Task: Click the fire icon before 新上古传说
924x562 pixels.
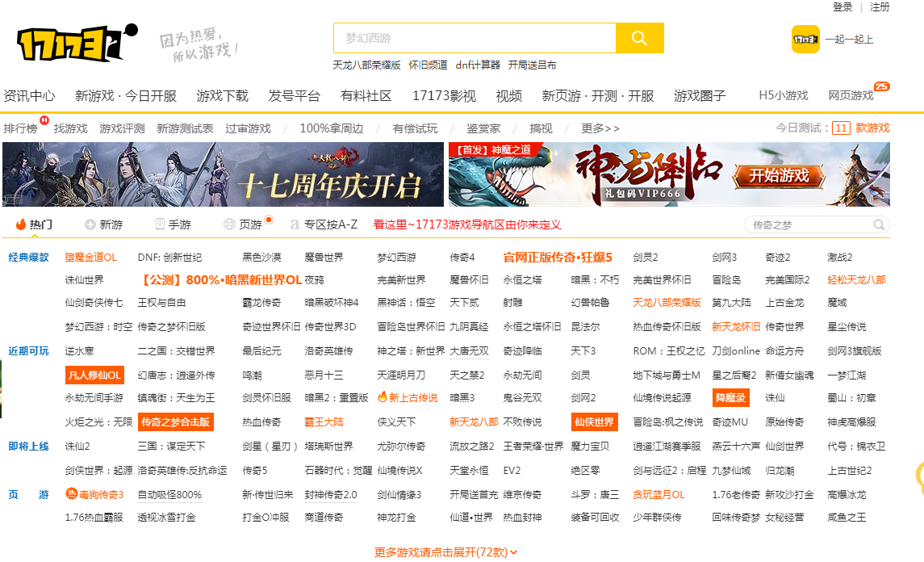Action: (383, 397)
